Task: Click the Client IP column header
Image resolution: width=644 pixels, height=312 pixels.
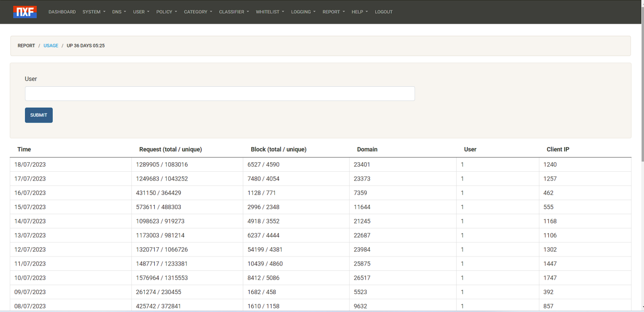Action: tap(558, 149)
